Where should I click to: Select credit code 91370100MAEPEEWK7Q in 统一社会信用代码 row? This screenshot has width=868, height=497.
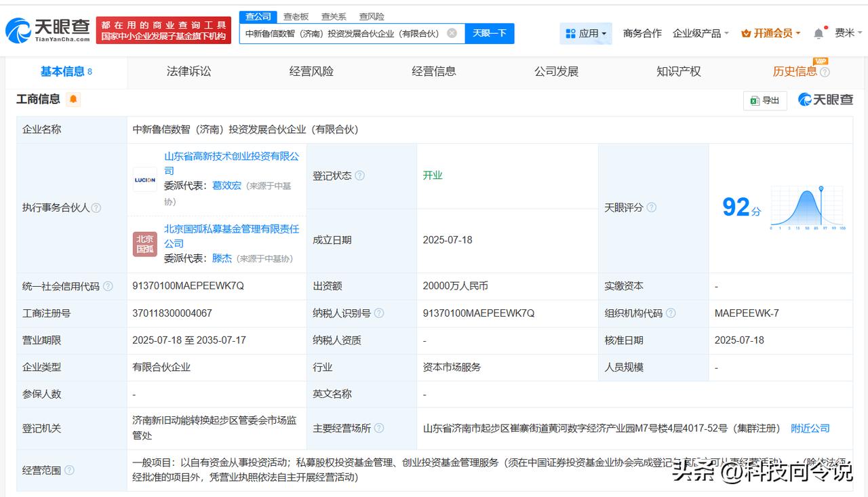188,286
